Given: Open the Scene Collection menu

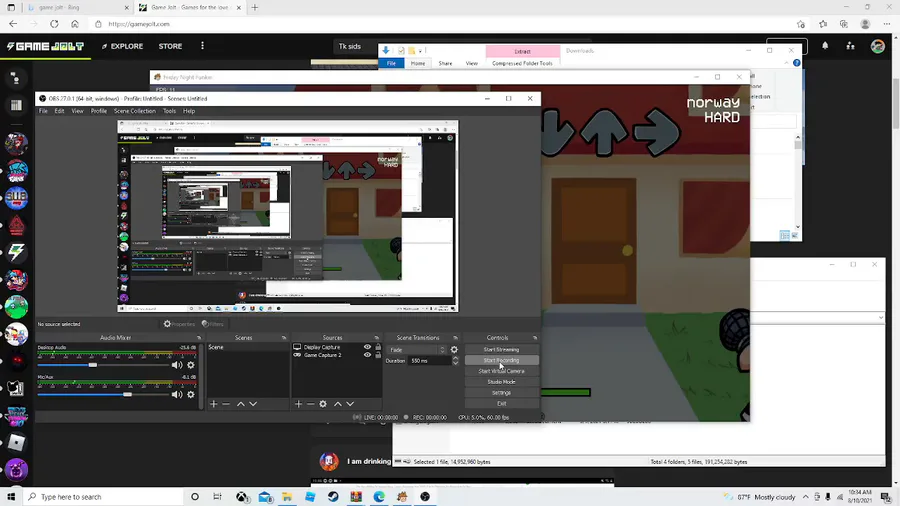Looking at the screenshot, I should [x=134, y=111].
